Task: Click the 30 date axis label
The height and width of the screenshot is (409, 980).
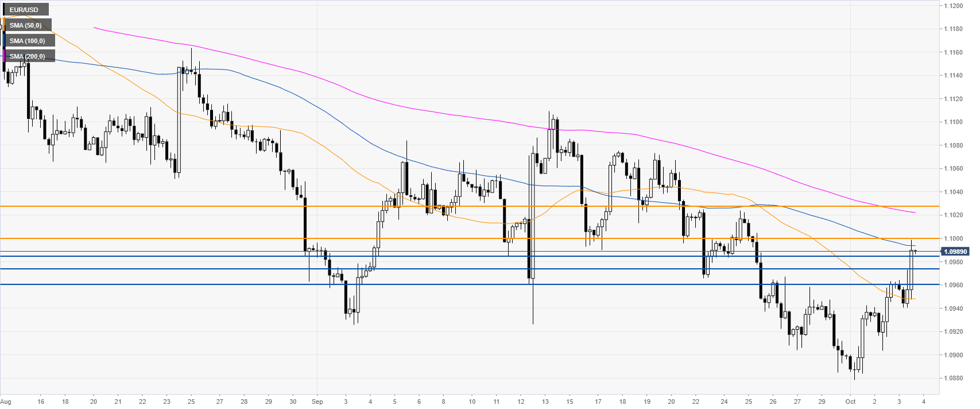Action: tap(293, 402)
